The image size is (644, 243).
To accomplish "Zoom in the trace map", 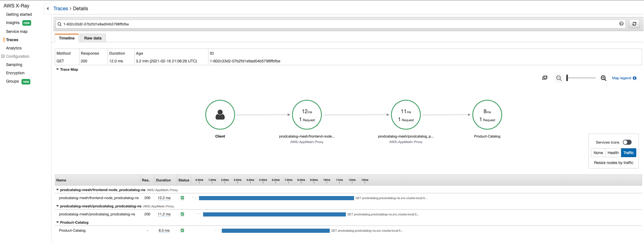I will coord(603,78).
